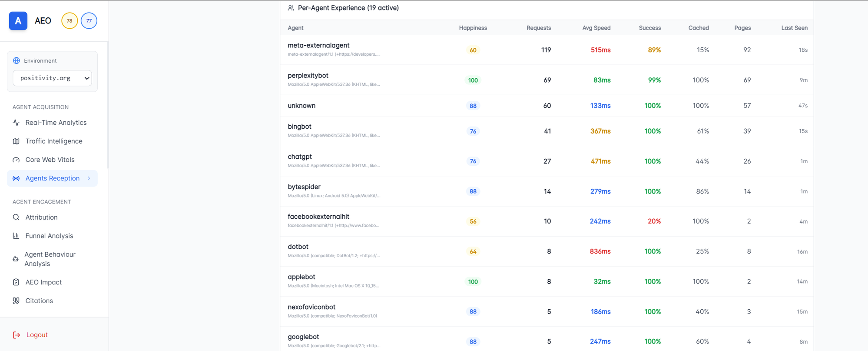Screen dimensions: 868x351
Task: Sort by the Avg Speed column header
Action: click(596, 28)
